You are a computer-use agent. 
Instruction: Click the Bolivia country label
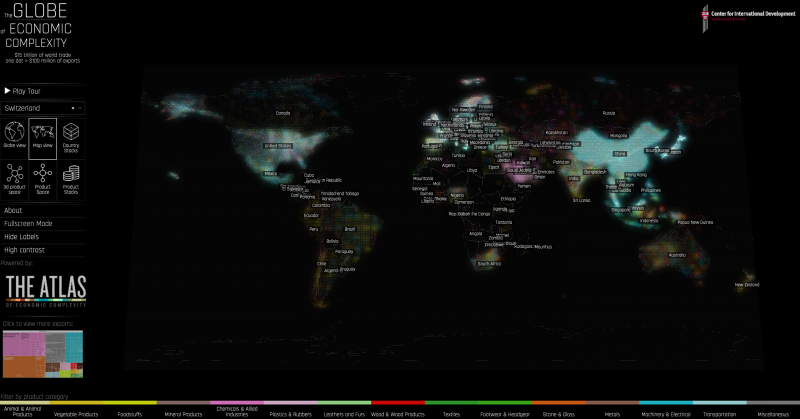coord(333,241)
